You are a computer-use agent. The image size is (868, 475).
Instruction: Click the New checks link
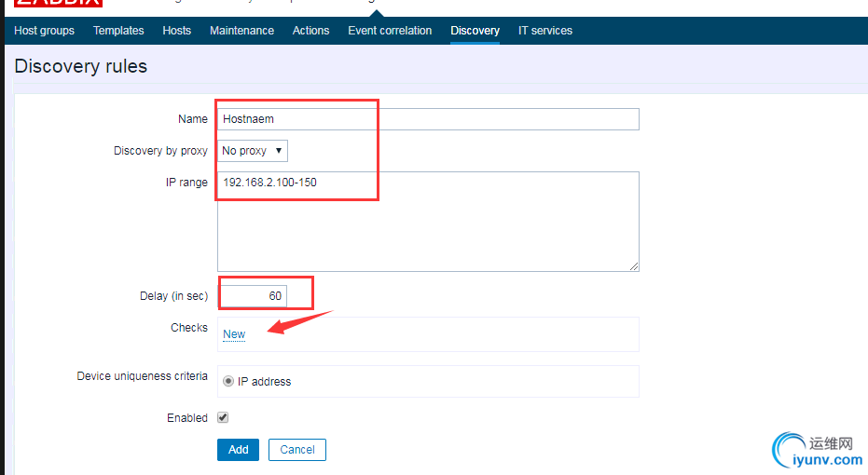pos(234,334)
